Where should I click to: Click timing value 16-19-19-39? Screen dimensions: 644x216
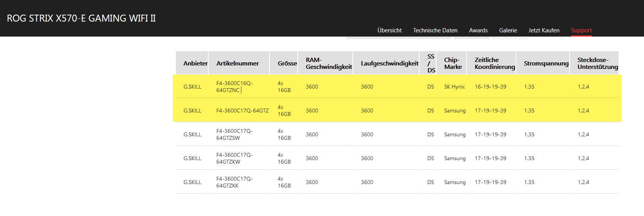pos(491,87)
